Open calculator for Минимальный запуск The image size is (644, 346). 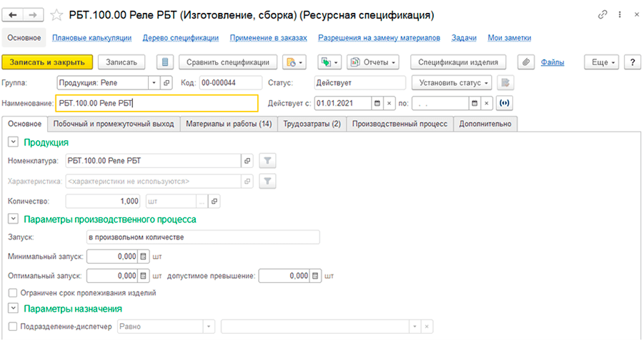pos(143,257)
